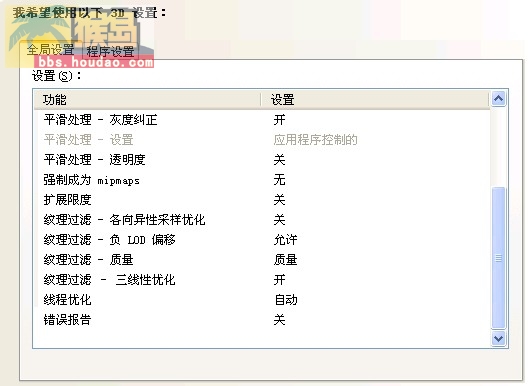The image size is (532, 386).
Task: Select the 纹理过滤 - 质量 feature row
Action: pyautogui.click(x=262, y=260)
